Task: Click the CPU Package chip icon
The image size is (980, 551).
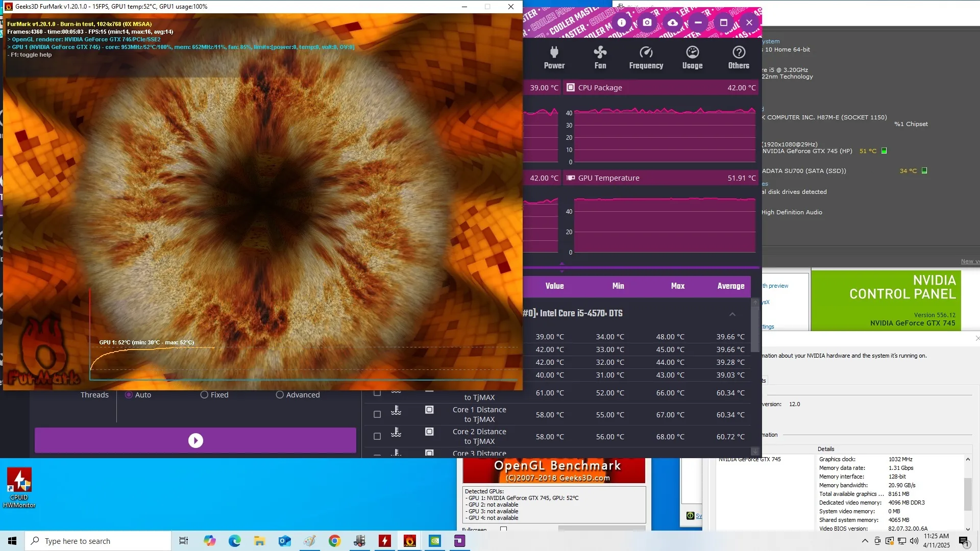Action: [571, 88]
